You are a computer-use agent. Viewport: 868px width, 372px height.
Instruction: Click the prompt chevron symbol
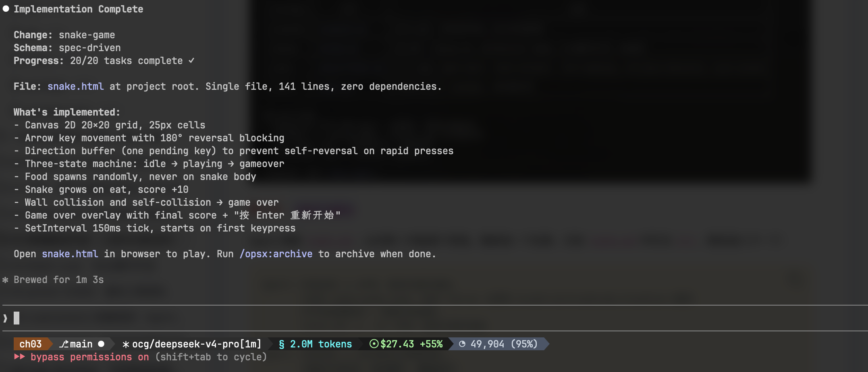pyautogui.click(x=5, y=318)
